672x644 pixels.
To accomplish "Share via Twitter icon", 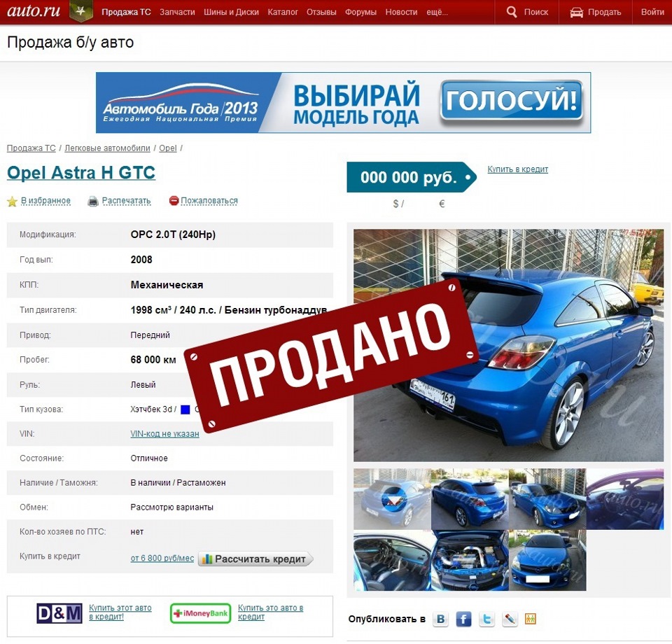I will pyautogui.click(x=486, y=619).
